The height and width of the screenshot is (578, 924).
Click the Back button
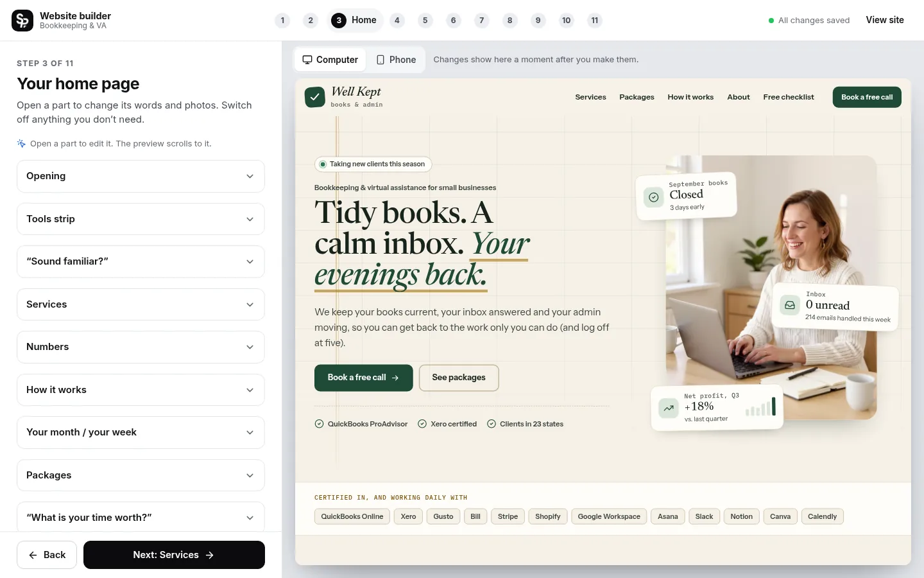click(47, 555)
